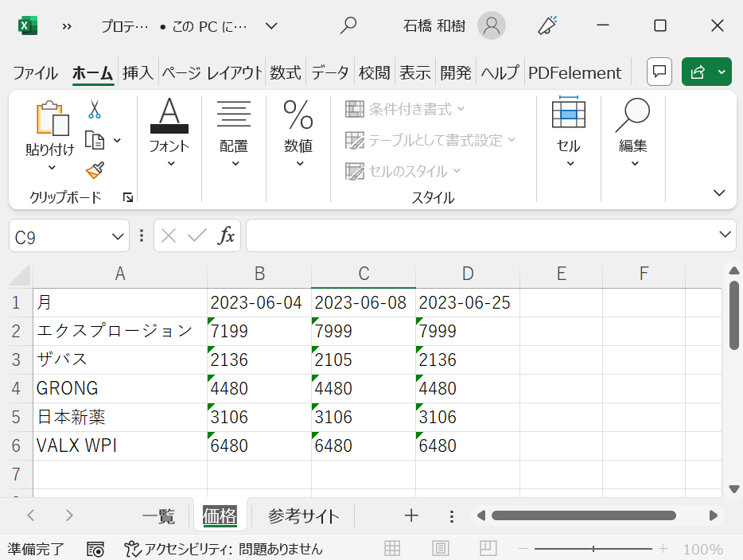Click the VALX WPI cell
The image size is (743, 560).
point(120,445)
